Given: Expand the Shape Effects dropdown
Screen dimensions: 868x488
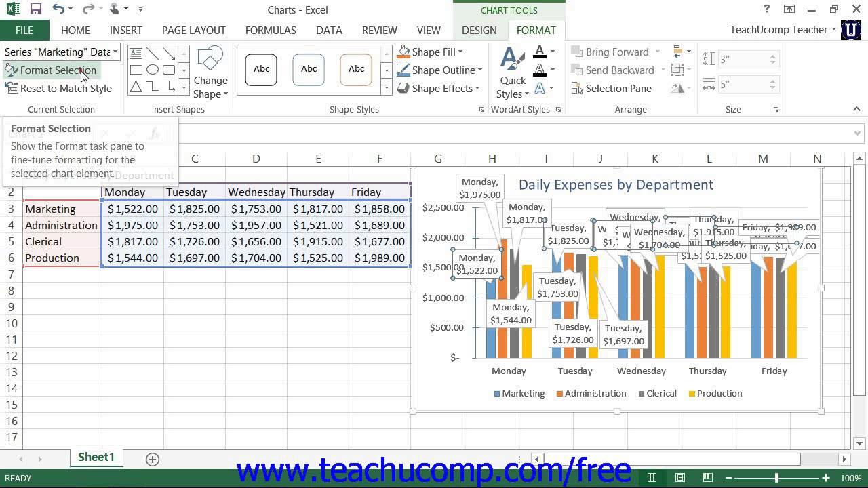Looking at the screenshot, I should pyautogui.click(x=477, y=88).
